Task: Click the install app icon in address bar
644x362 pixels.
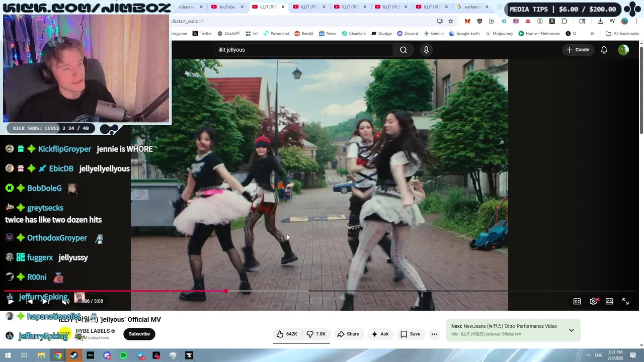Action: [440, 21]
